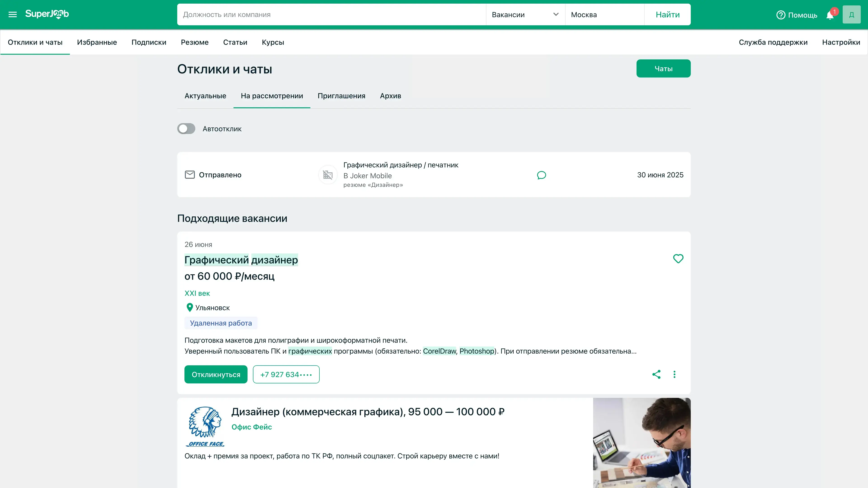Share the XXI век vacancy
868x488 pixels.
pos(656,375)
